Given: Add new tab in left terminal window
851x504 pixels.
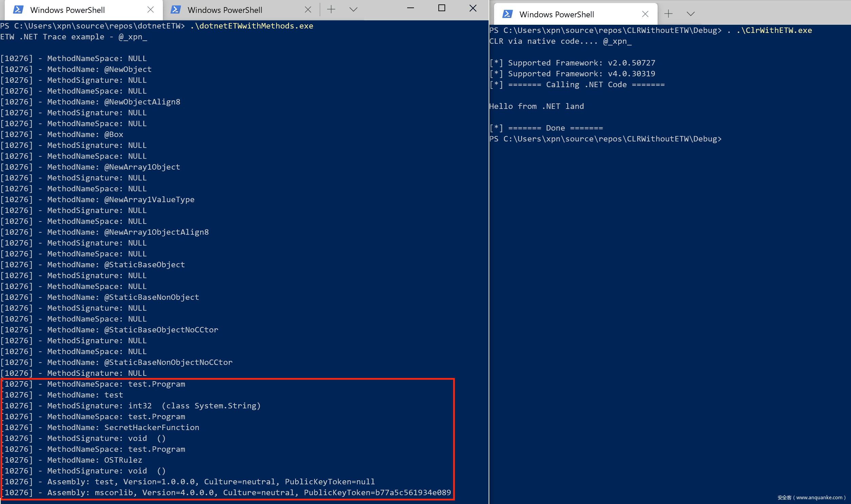Looking at the screenshot, I should click(331, 9).
